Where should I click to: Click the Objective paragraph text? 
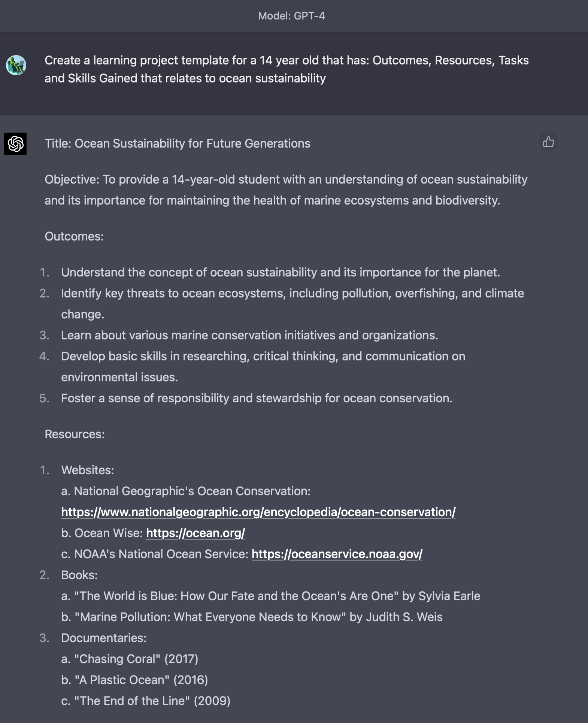(x=286, y=190)
